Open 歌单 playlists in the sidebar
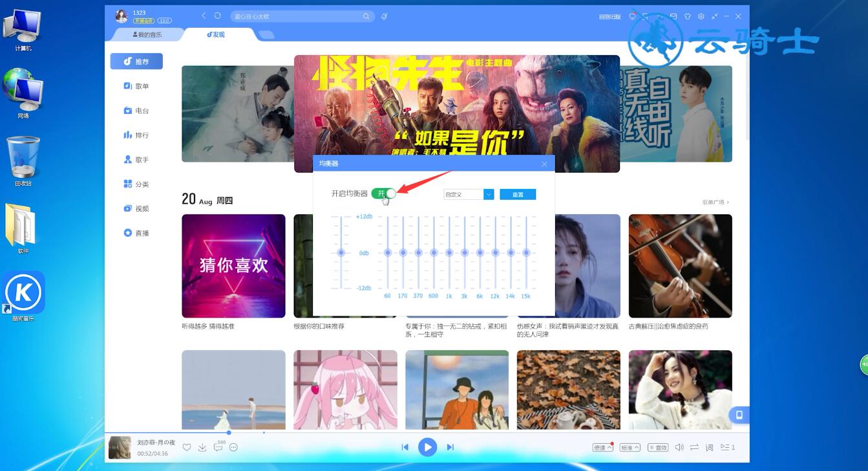 click(136, 86)
